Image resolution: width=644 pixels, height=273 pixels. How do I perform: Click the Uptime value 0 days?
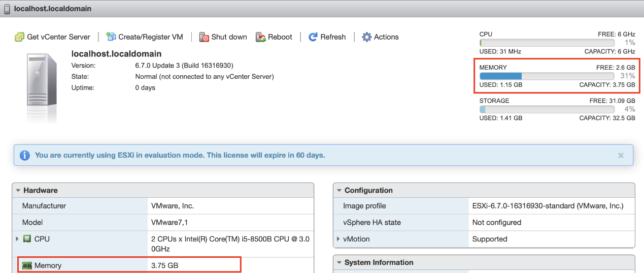145,88
